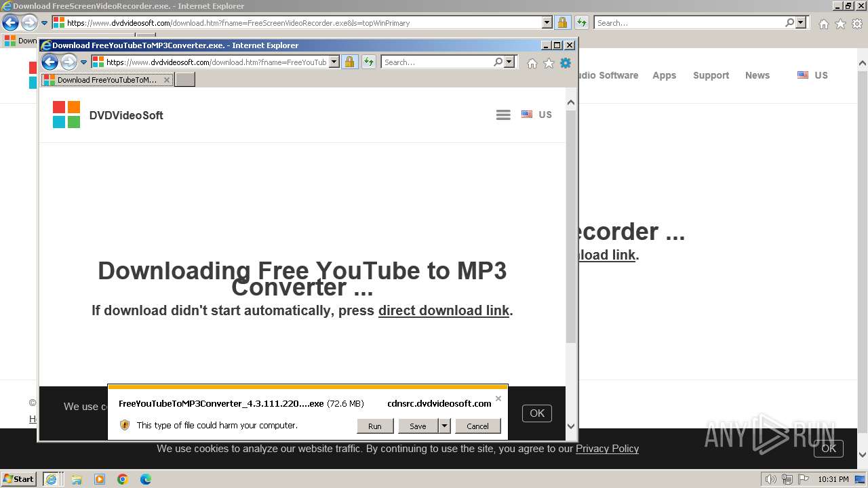Click the Search box in front window

point(437,62)
